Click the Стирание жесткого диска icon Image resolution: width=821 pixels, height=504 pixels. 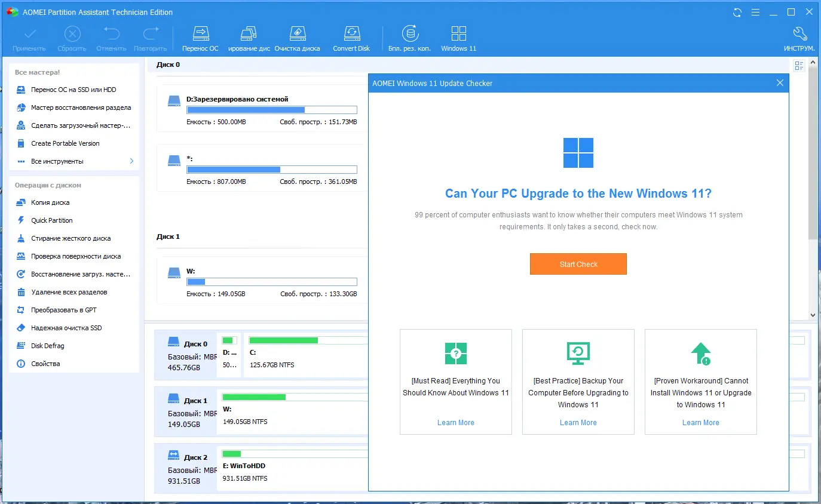click(x=21, y=238)
